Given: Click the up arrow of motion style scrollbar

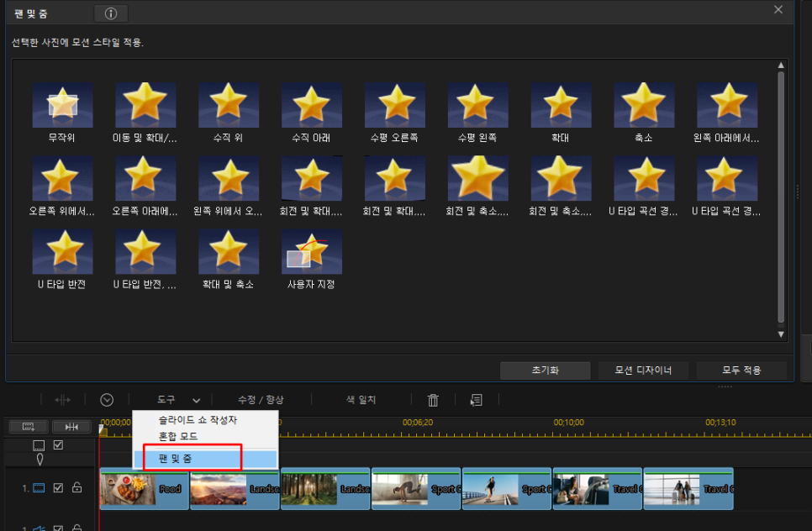Looking at the screenshot, I should click(781, 66).
